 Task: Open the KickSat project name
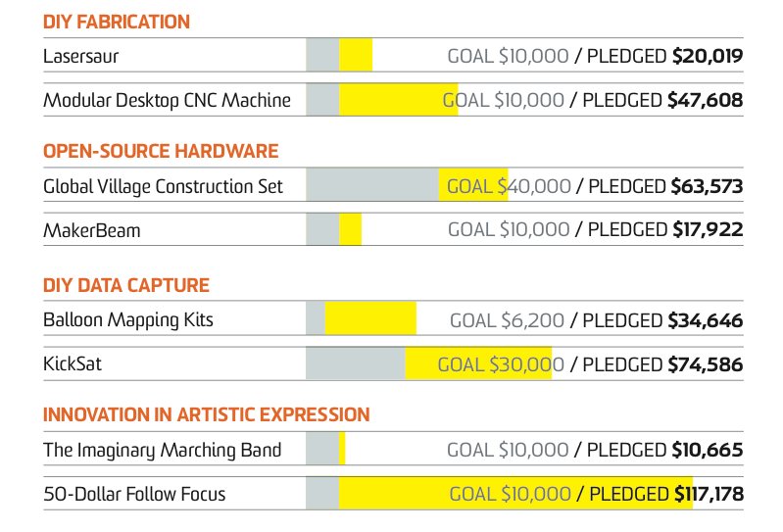click(73, 364)
